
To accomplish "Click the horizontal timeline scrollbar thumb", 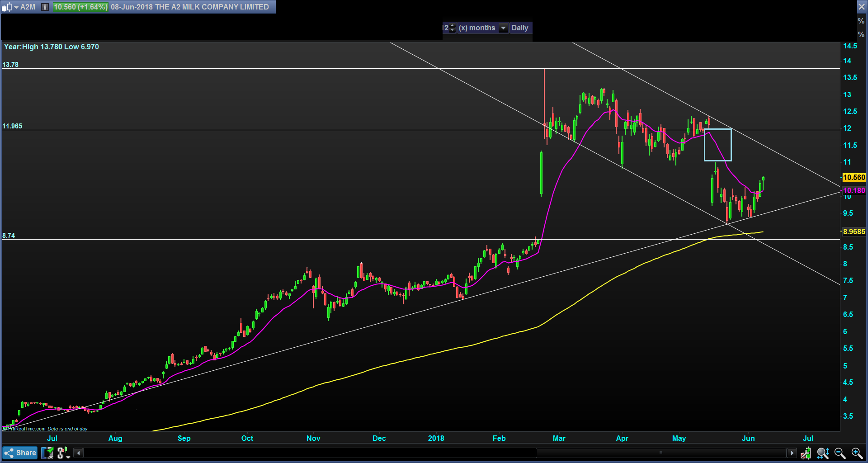I will [x=661, y=453].
